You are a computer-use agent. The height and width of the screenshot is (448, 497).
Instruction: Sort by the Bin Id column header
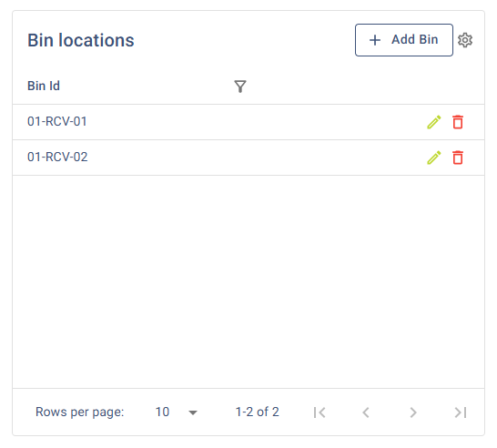click(44, 86)
